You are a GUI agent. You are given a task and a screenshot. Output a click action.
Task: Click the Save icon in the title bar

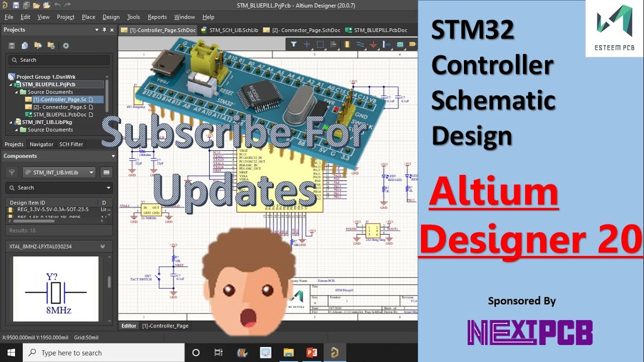pyautogui.click(x=16, y=5)
